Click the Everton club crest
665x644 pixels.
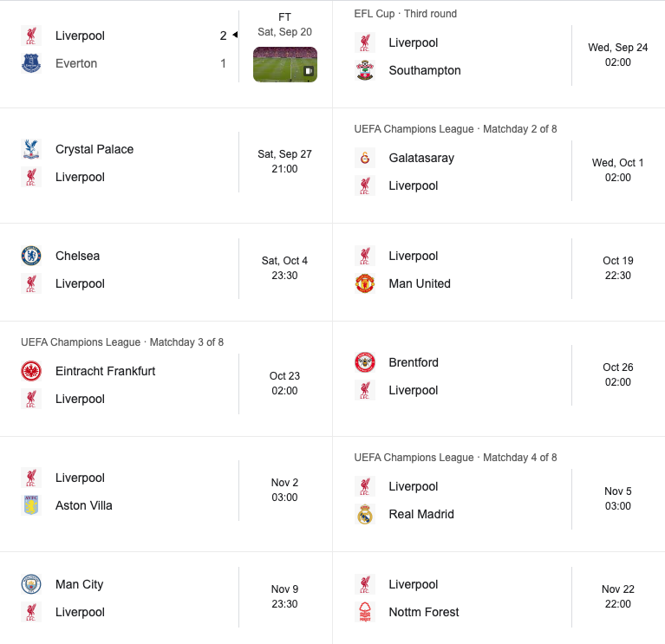(x=31, y=63)
